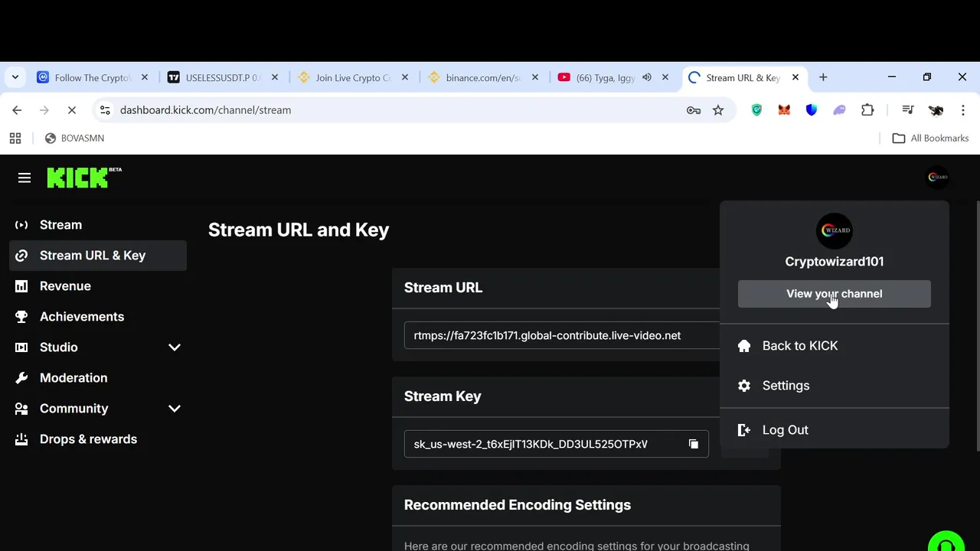Open the apps grid in bookmarks bar
The height and width of the screenshot is (551, 980).
(15, 139)
